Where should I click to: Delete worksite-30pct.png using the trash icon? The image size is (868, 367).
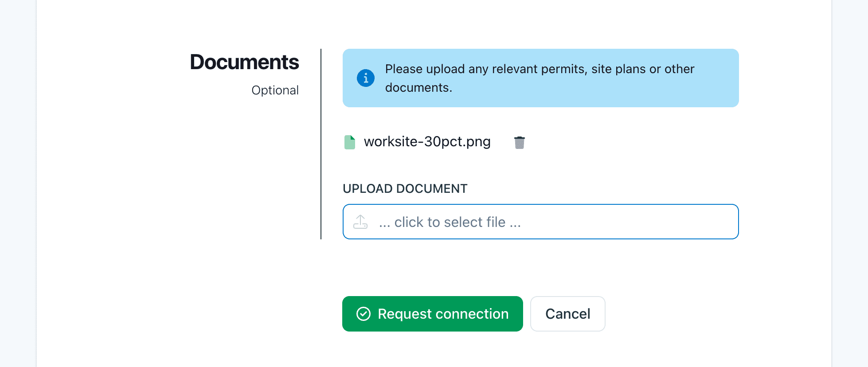pyautogui.click(x=519, y=142)
